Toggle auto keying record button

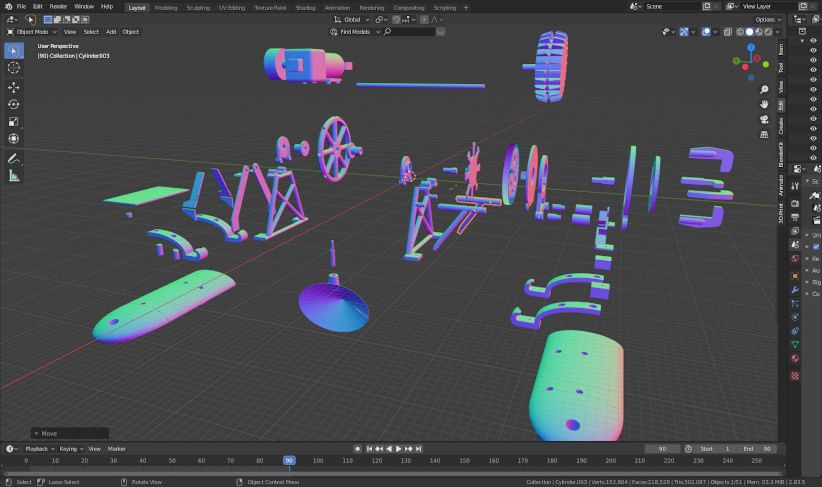[358, 449]
